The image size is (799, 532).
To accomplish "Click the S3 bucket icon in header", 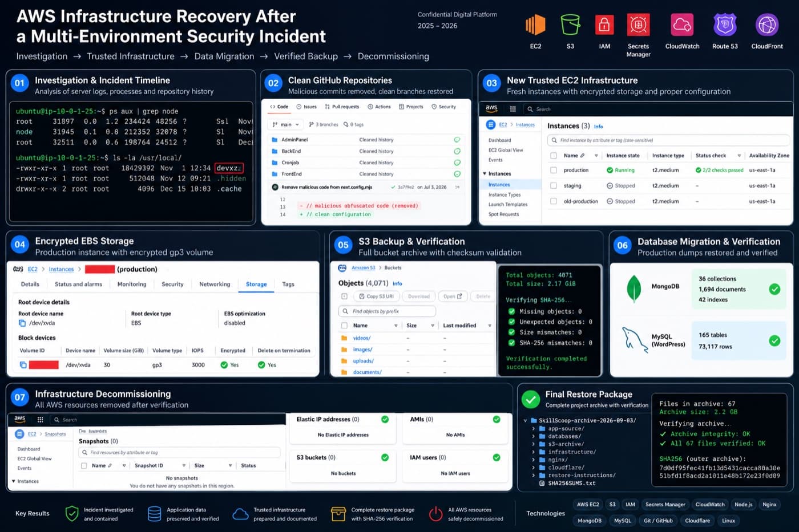I will [570, 25].
